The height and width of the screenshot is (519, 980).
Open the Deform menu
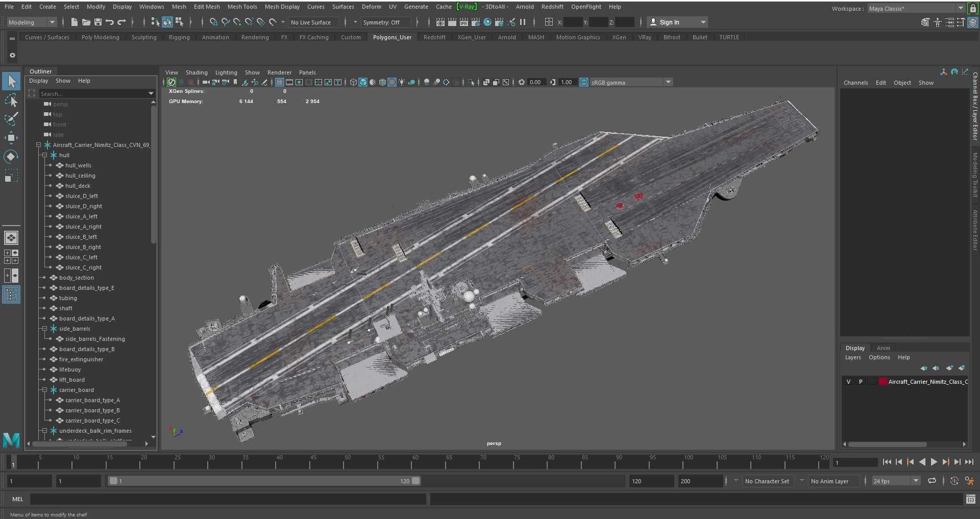pyautogui.click(x=371, y=7)
